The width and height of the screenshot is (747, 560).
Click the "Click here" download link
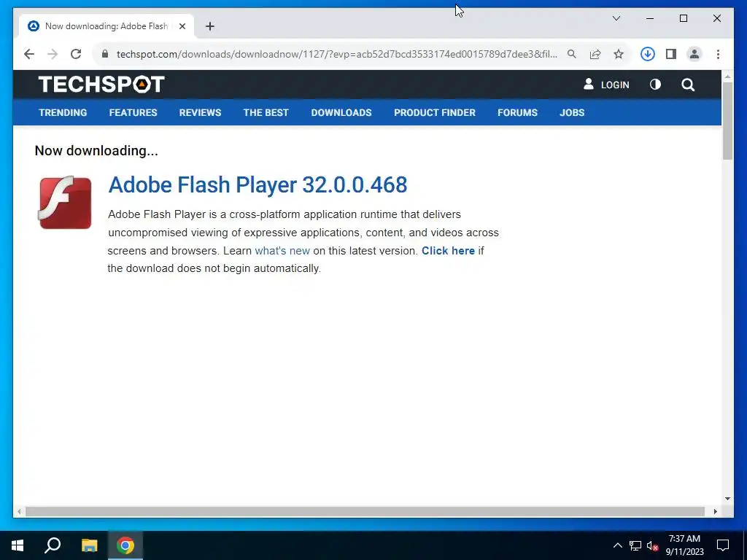(x=448, y=251)
